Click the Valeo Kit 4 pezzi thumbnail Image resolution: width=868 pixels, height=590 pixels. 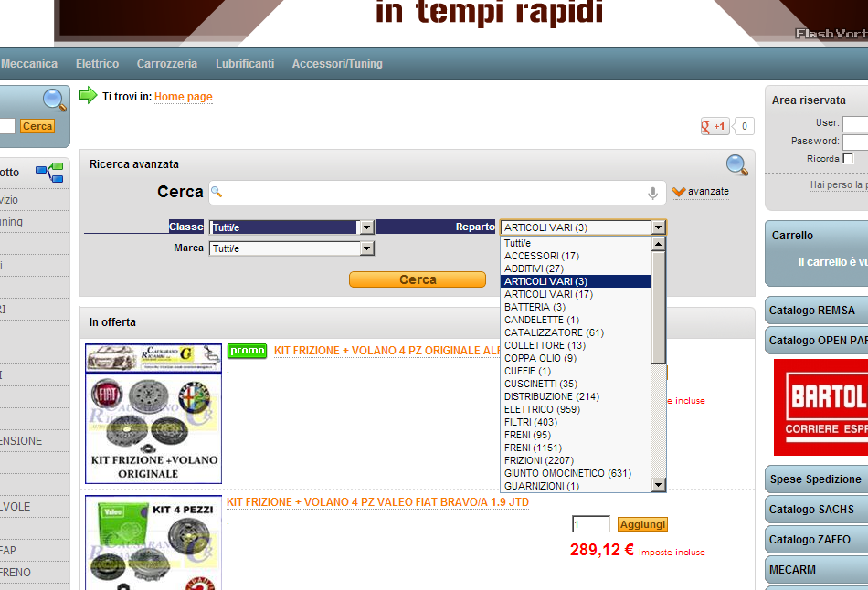(x=153, y=543)
